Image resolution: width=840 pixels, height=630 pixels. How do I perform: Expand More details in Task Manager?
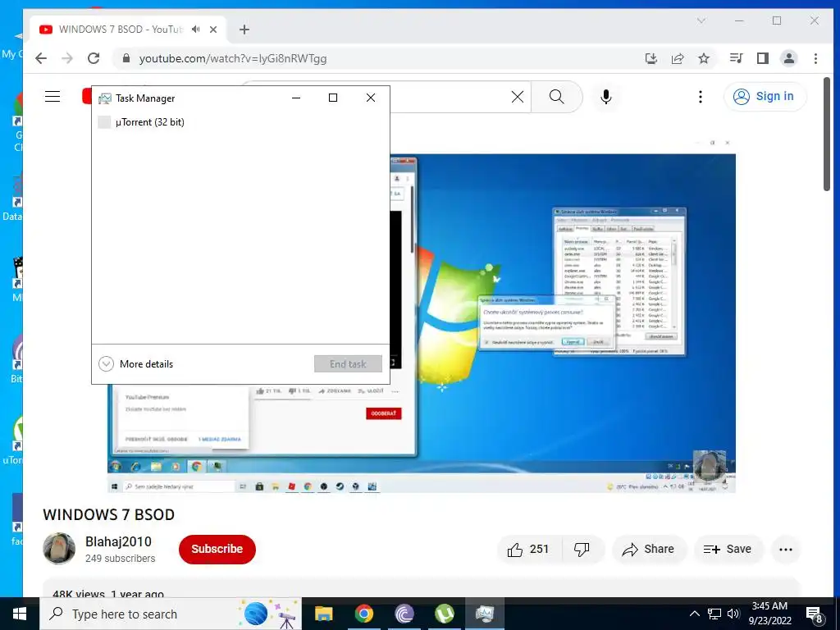point(136,364)
